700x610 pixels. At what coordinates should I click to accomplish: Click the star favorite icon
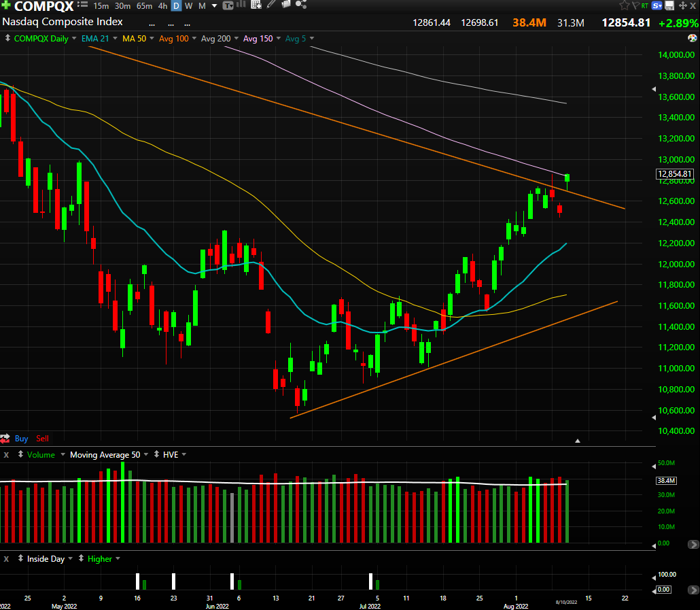624,5
